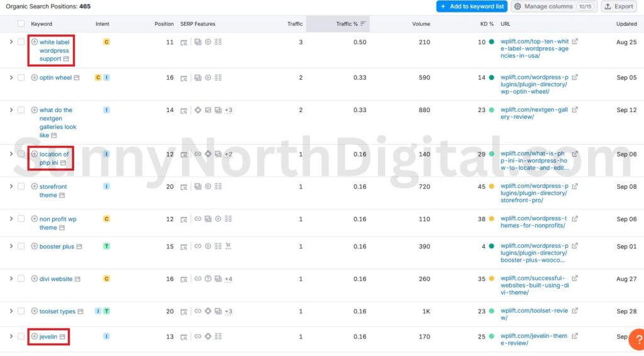Open external link icon for top-ten-white-label URL
This screenshot has width=644, height=356.
[575, 42]
